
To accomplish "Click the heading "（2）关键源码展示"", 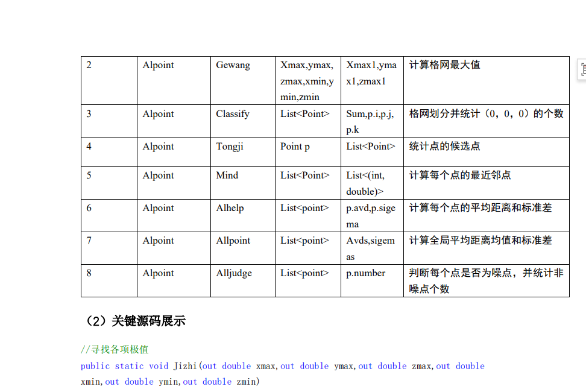I will [x=133, y=321].
